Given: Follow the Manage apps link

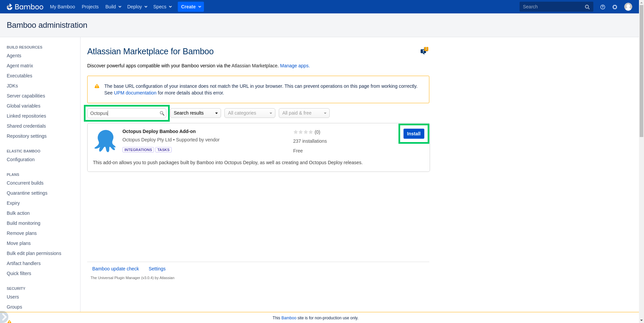Looking at the screenshot, I should (295, 66).
